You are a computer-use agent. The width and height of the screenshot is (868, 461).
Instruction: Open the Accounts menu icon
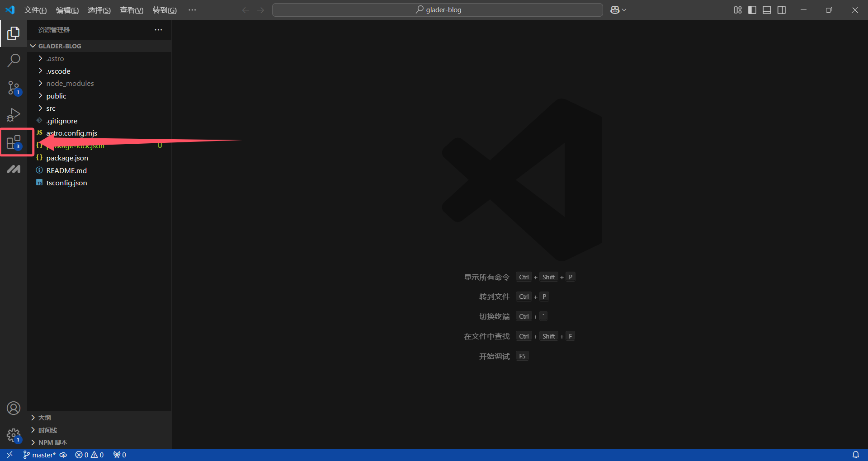click(x=14, y=408)
